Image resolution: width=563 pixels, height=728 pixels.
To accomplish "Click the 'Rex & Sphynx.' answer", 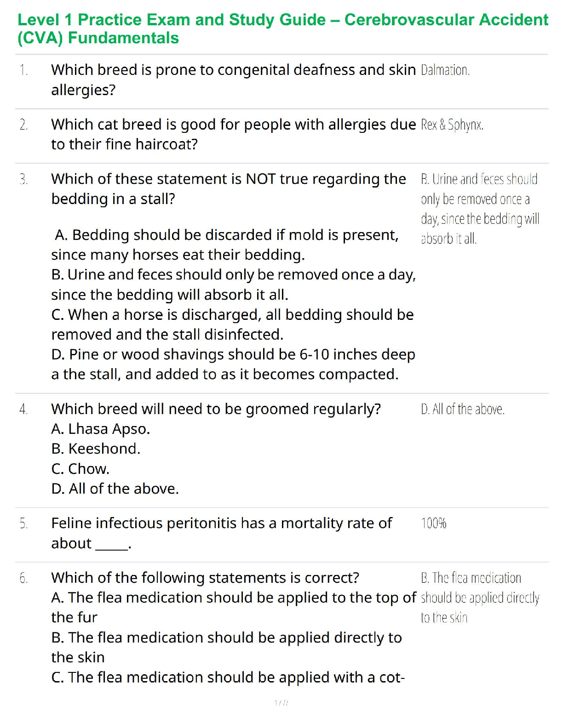I will tap(452, 125).
